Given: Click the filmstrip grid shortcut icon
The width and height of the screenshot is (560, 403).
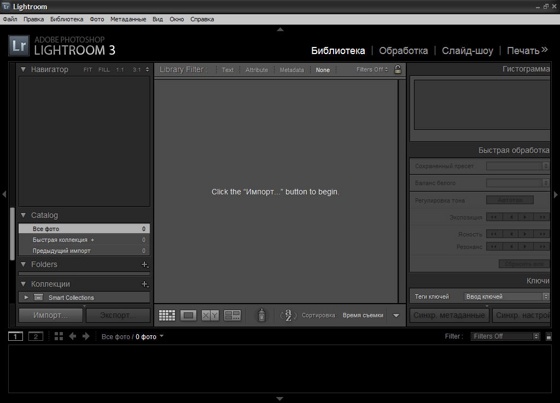Looking at the screenshot, I should click(59, 336).
